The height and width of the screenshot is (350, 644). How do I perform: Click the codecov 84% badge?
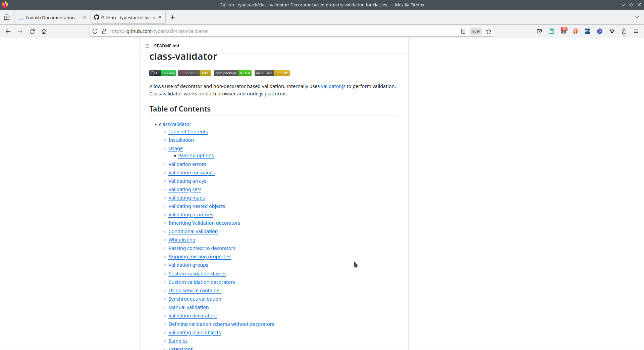tap(195, 73)
